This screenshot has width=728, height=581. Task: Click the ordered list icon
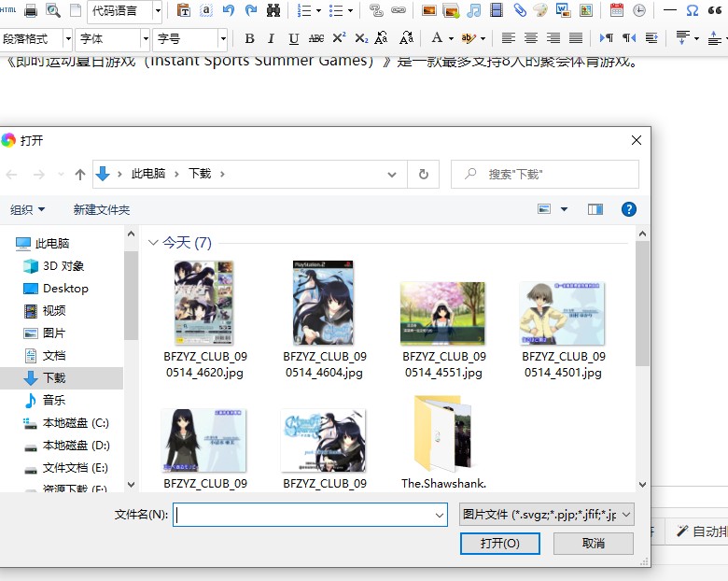click(304, 9)
